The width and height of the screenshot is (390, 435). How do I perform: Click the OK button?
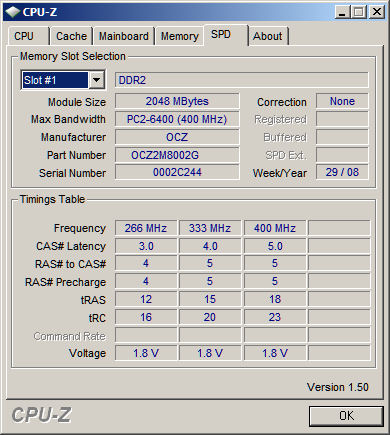pos(346,416)
